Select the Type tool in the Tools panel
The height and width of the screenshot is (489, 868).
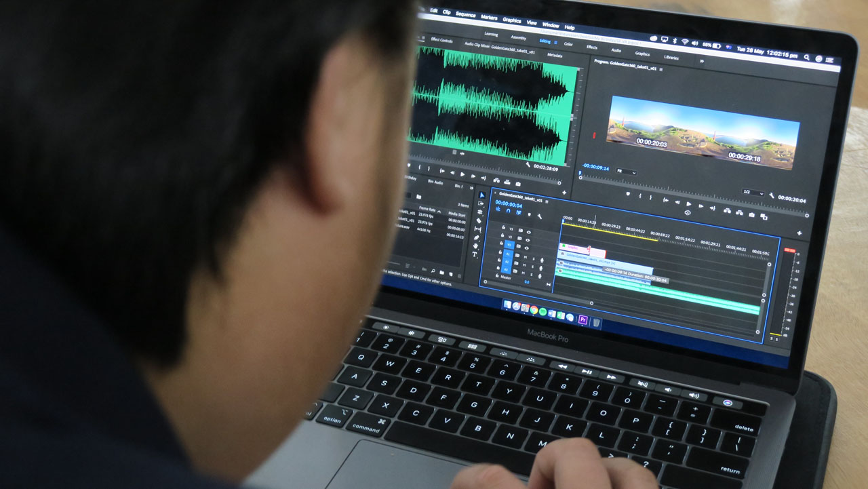(x=475, y=254)
